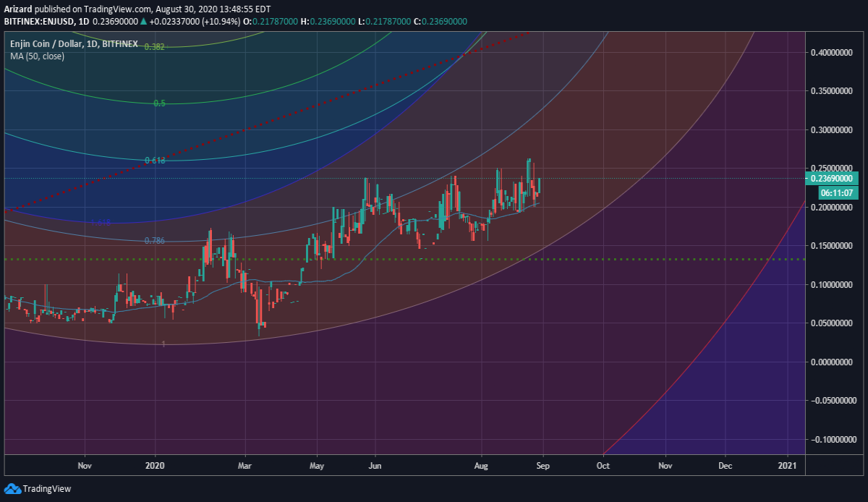
Task: Click the Arizard publisher name
Action: 19,10
